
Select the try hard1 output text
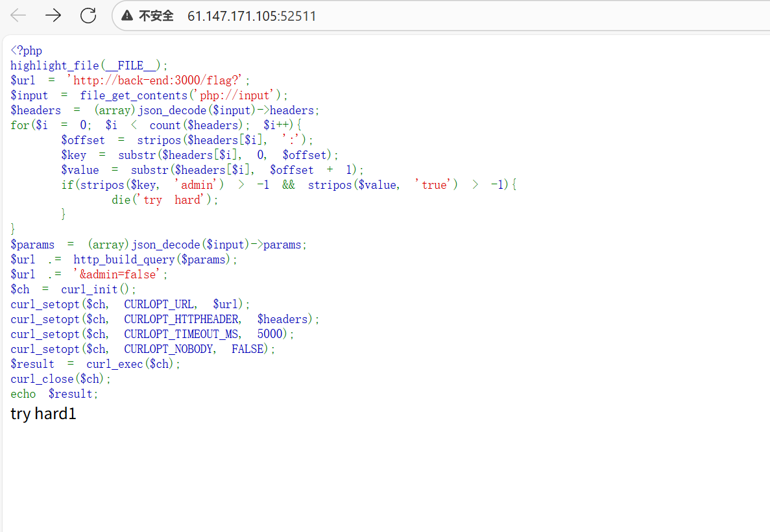pyautogui.click(x=43, y=413)
